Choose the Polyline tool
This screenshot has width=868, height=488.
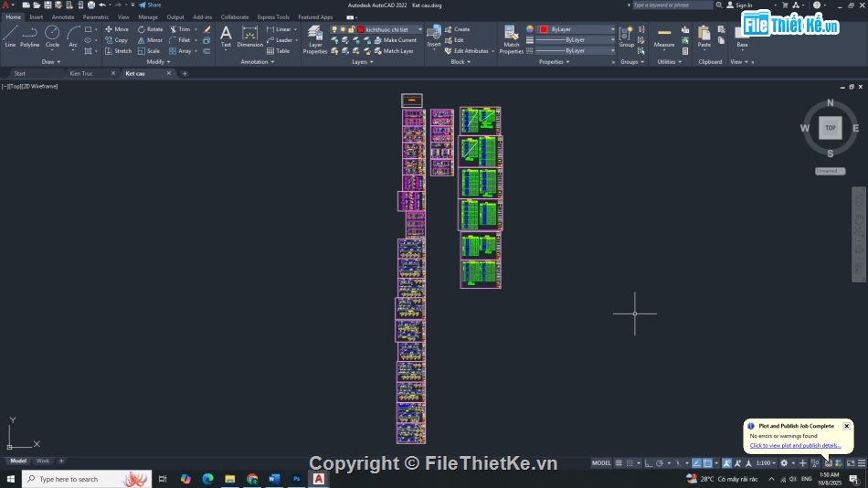[x=30, y=36]
